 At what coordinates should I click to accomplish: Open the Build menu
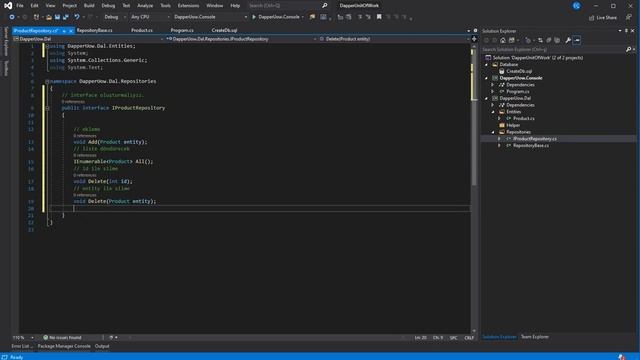(89, 6)
